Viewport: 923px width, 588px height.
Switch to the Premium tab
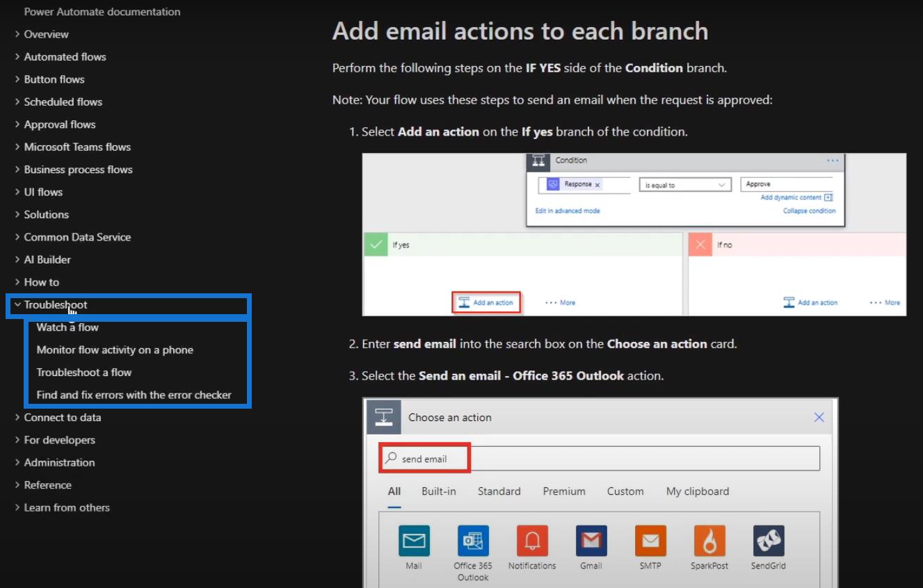564,491
